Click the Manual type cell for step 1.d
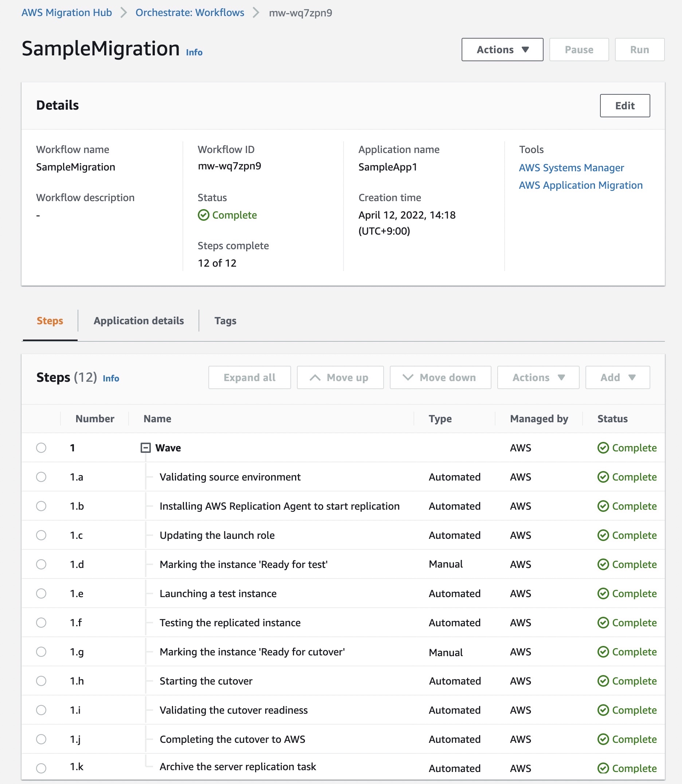 (x=446, y=564)
